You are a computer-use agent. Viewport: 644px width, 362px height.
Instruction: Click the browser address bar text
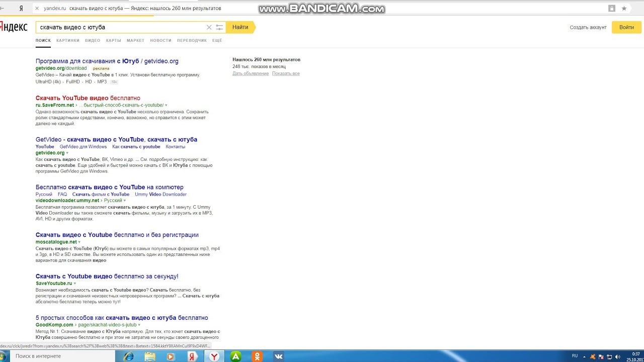132,9
